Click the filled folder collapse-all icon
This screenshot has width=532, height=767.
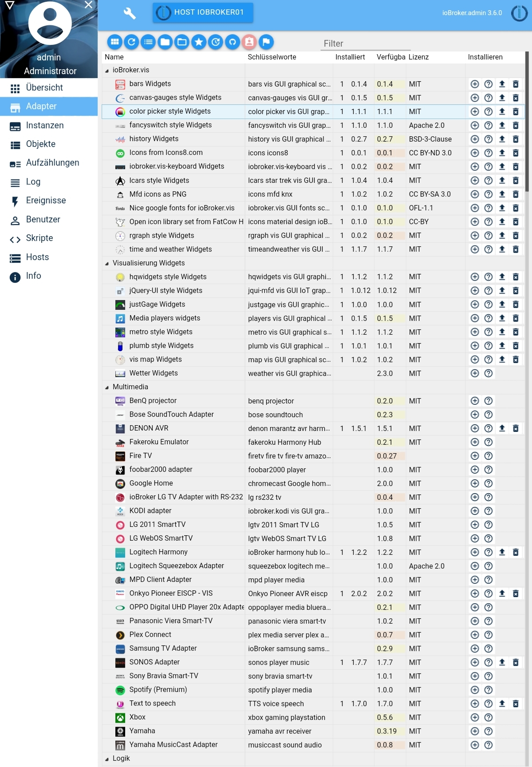click(165, 42)
